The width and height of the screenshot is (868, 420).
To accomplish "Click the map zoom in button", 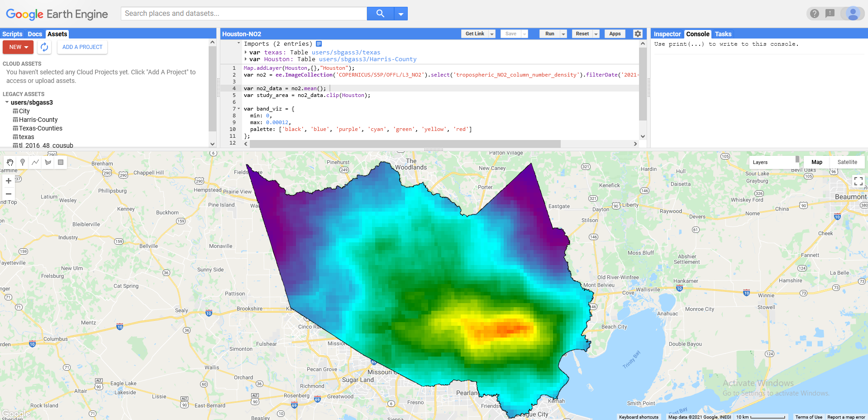I will (8, 180).
